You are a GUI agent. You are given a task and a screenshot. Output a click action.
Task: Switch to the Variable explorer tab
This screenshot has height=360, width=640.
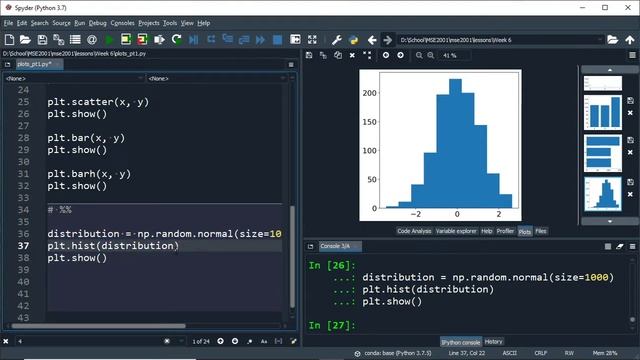(456, 231)
